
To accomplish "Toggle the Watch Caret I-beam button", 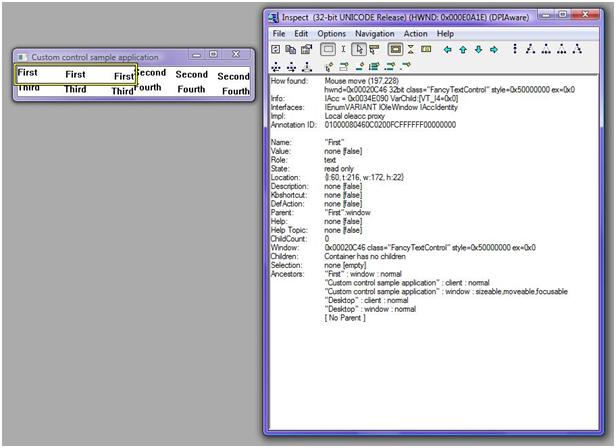I will tap(343, 49).
